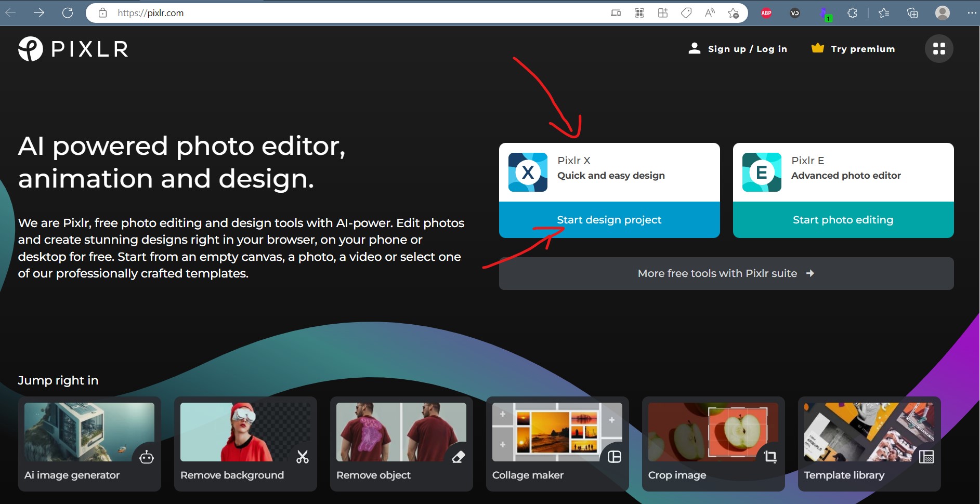Click Start photo editing button
Image resolution: width=980 pixels, height=504 pixels.
tap(843, 220)
